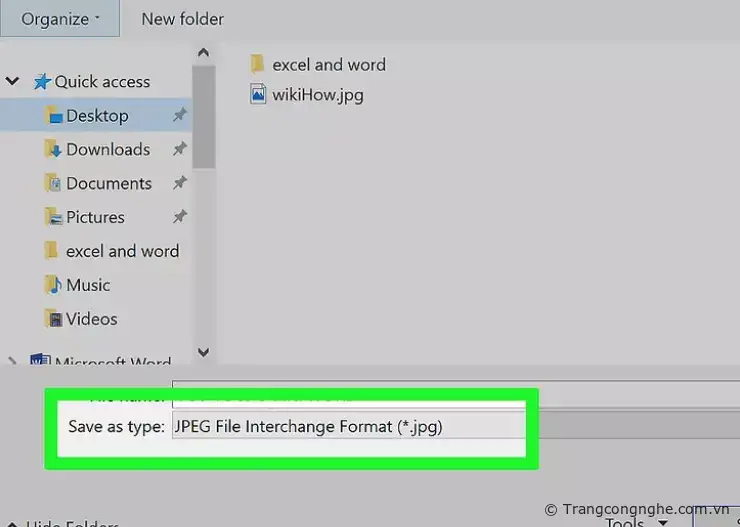Toggle the pin beside the Desktop entry
Image resolution: width=740 pixels, height=527 pixels.
(x=180, y=116)
